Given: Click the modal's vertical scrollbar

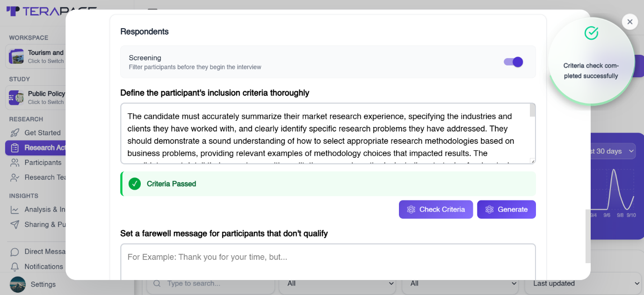Looking at the screenshot, I should tap(588, 236).
